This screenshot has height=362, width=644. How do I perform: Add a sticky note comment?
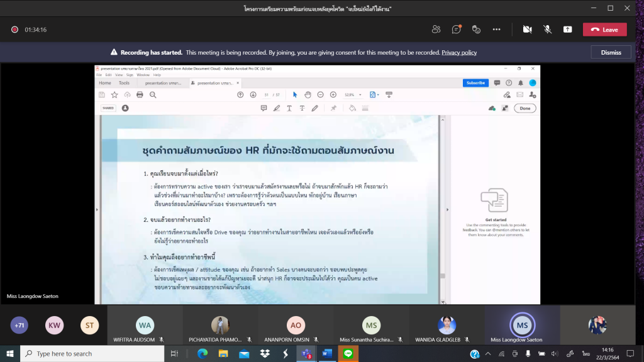pyautogui.click(x=264, y=108)
